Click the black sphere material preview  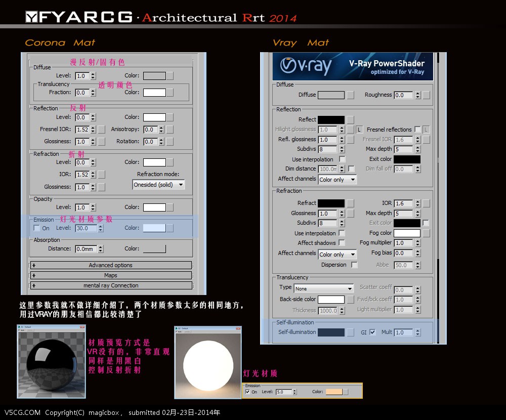click(51, 364)
